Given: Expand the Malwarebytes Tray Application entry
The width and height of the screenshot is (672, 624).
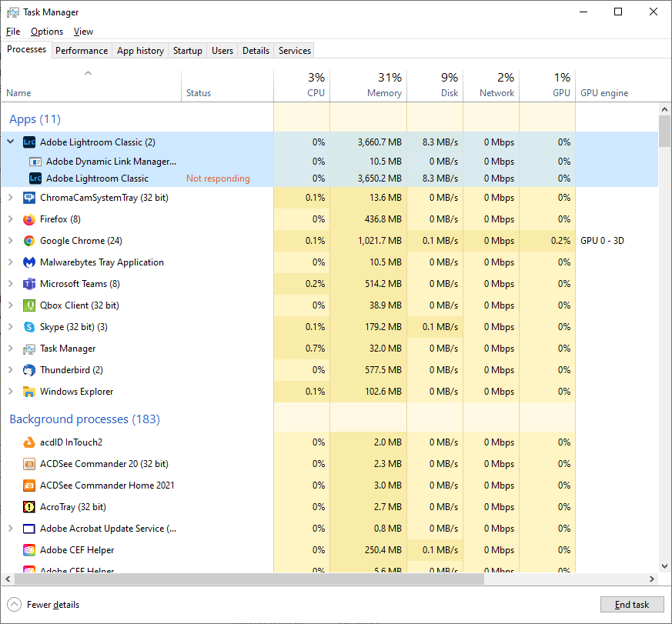Looking at the screenshot, I should click(11, 262).
